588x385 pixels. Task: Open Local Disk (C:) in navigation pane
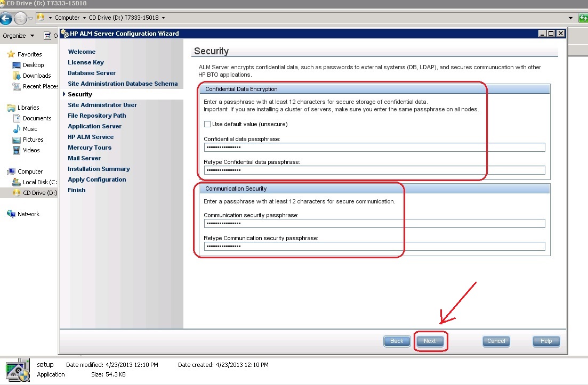40,182
